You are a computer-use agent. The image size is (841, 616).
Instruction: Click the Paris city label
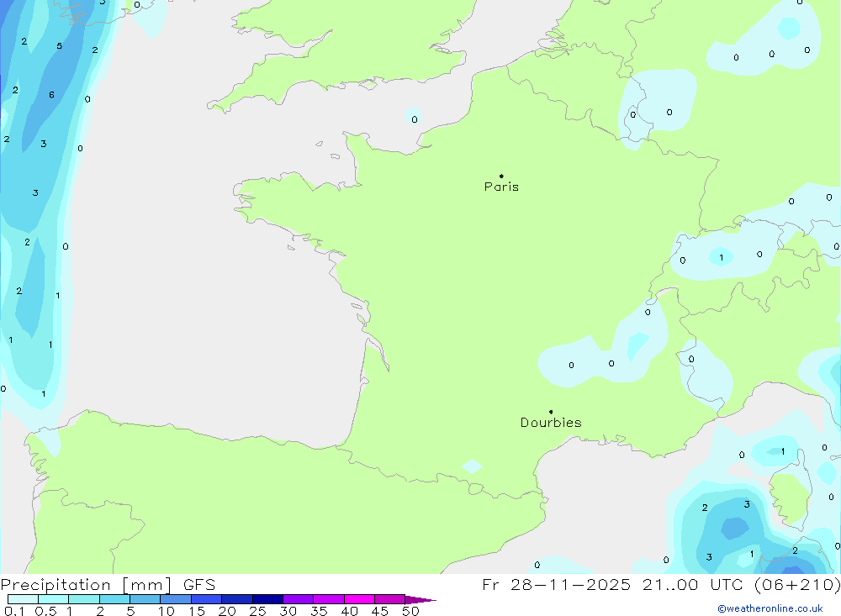pyautogui.click(x=501, y=187)
